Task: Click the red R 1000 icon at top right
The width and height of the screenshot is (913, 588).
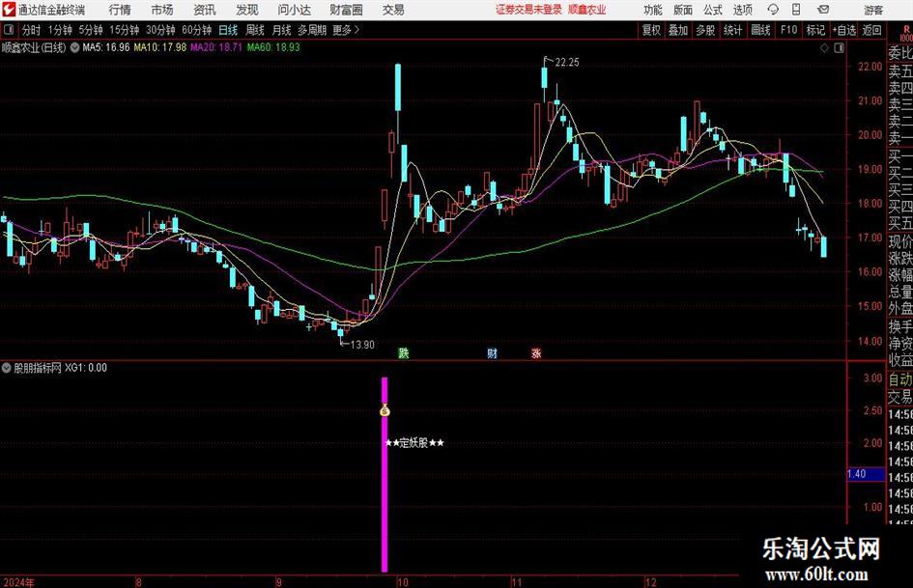Action: pos(906,34)
